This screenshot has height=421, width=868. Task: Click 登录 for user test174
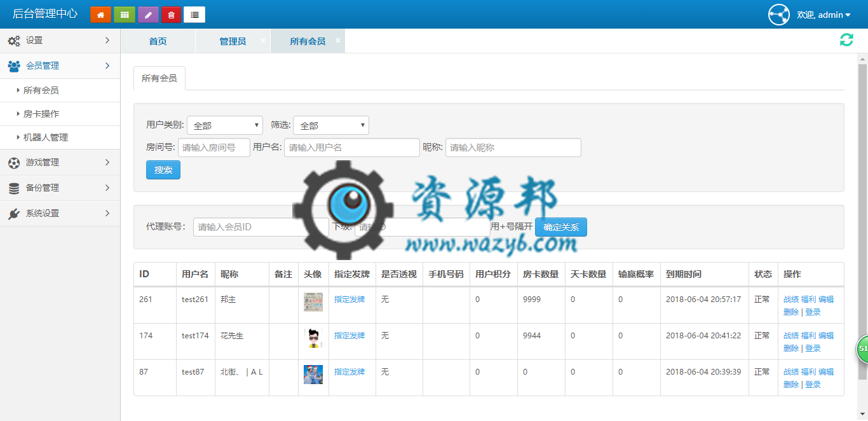tap(813, 349)
